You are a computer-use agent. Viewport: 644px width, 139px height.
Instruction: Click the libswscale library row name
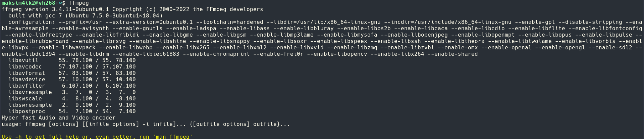pos(25,99)
